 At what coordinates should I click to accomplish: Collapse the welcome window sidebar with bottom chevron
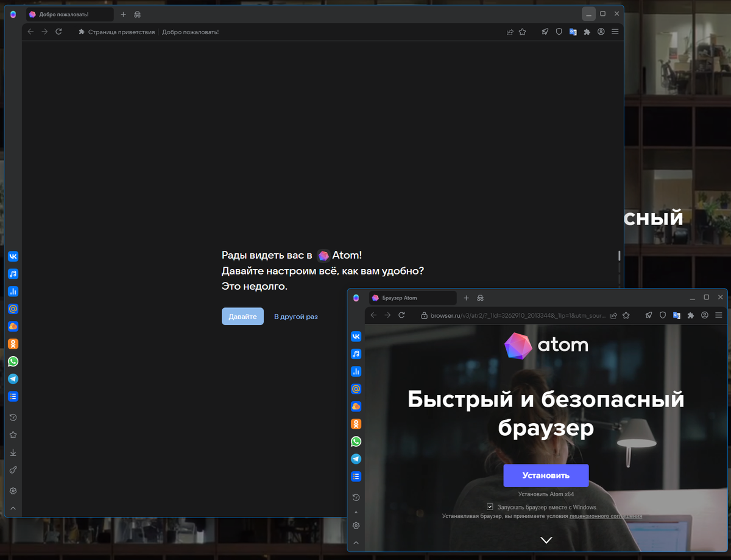(x=13, y=508)
